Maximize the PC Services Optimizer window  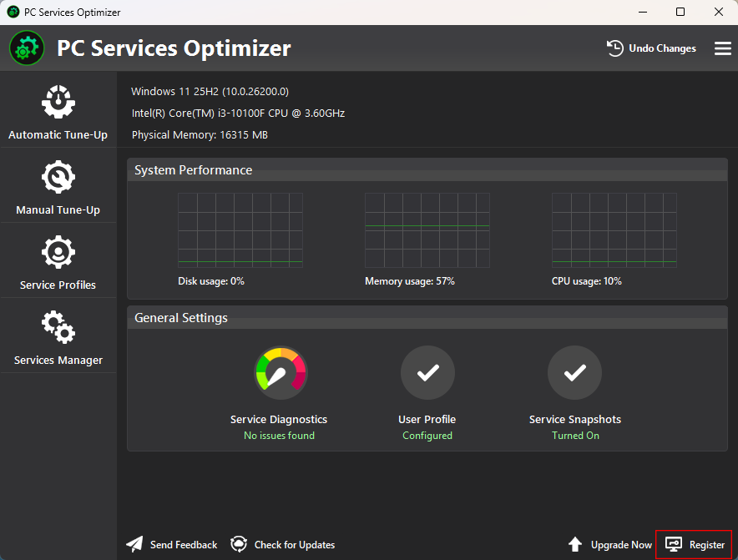(680, 12)
